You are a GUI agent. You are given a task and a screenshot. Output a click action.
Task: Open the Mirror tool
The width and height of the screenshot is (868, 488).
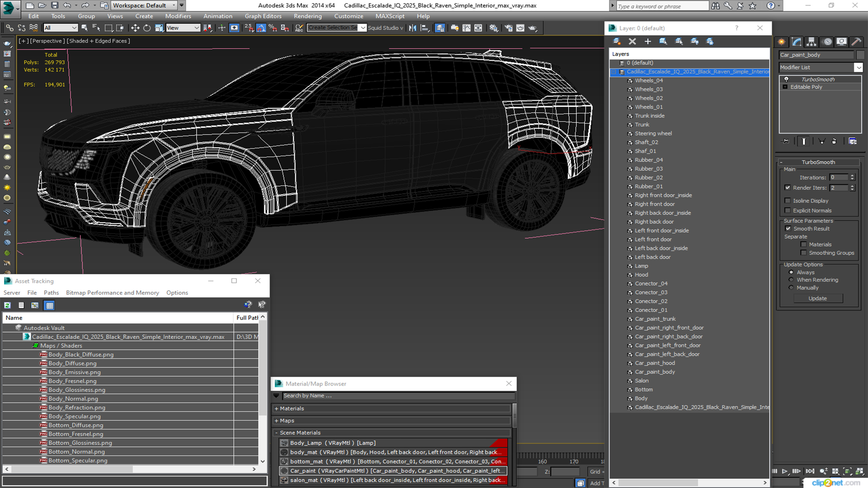pos(413,28)
